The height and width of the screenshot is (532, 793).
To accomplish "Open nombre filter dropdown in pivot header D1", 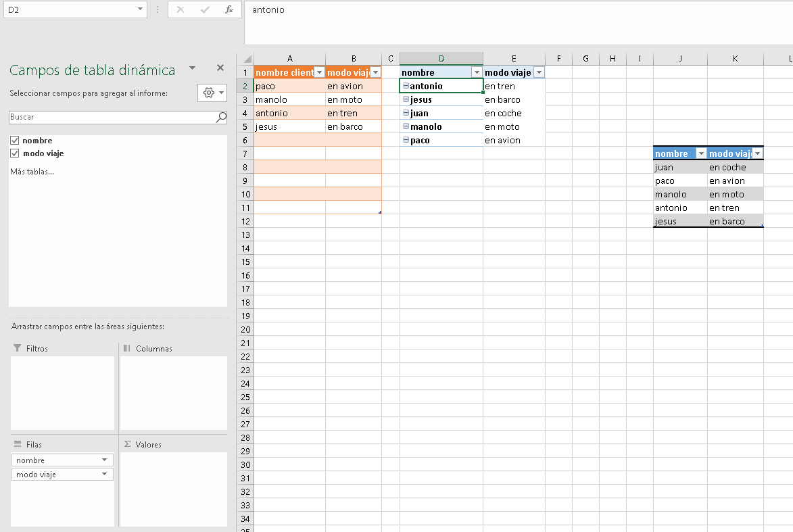I will pos(477,72).
